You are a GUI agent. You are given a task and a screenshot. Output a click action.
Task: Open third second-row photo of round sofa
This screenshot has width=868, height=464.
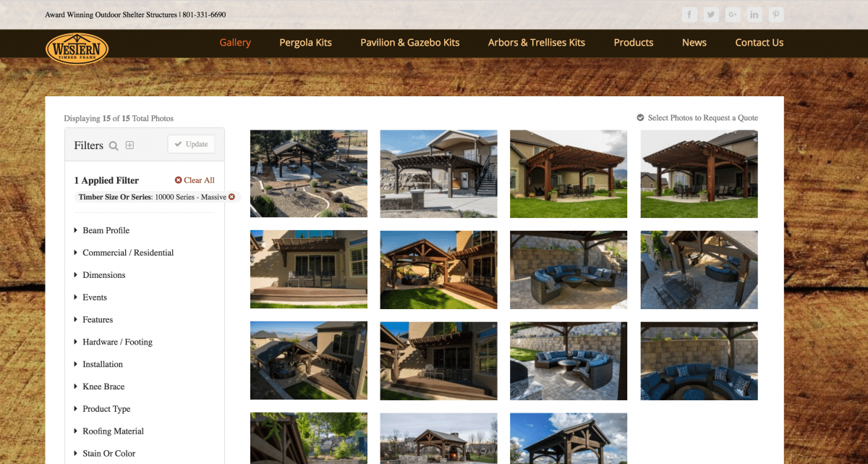pyautogui.click(x=569, y=270)
